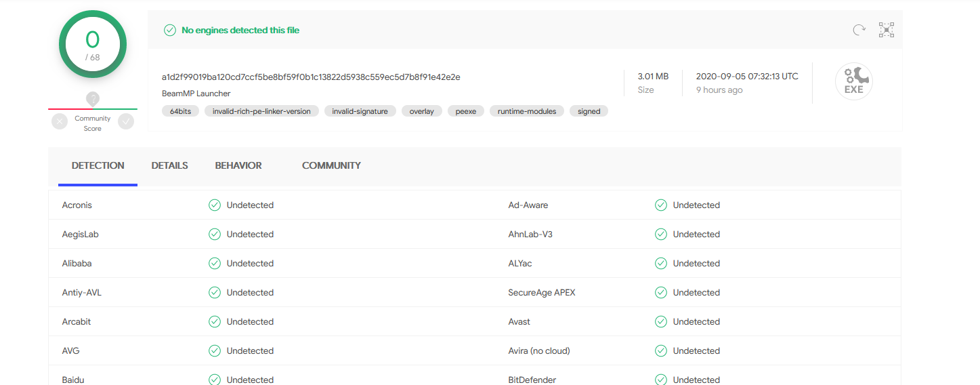Click the '64bits' tag

180,111
